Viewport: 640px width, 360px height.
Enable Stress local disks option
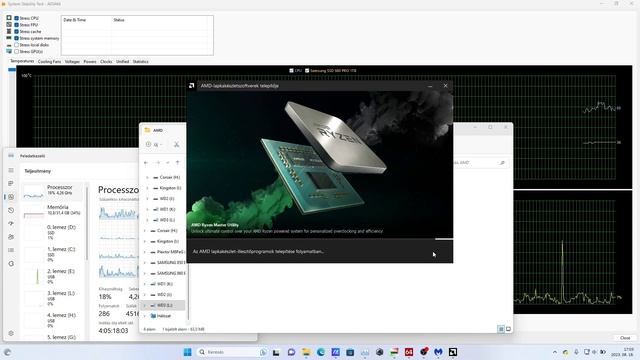coord(16,45)
